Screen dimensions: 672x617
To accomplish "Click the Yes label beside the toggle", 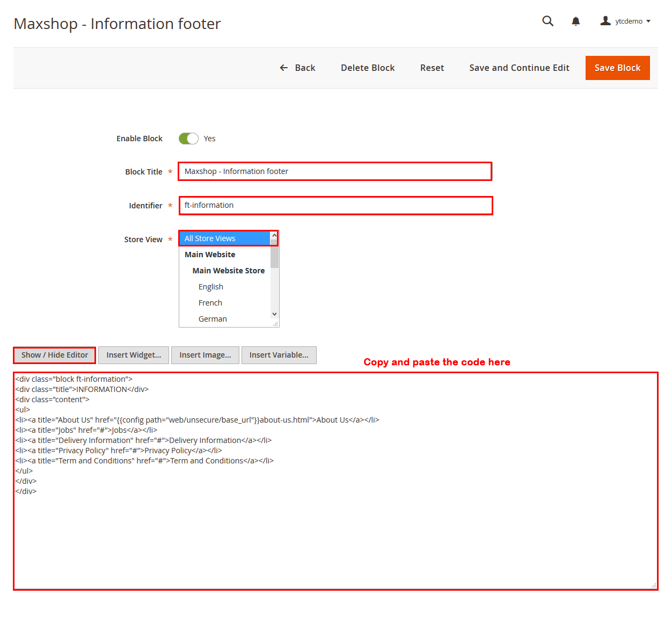I will click(x=209, y=139).
